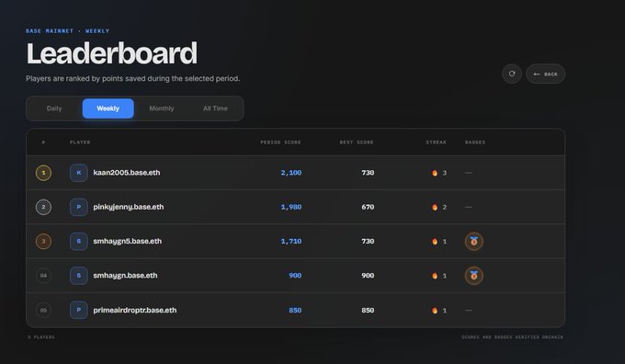Viewport: 625px width, 364px height.
Task: Click the bronze rank 3 medal icon
Action: [43, 241]
